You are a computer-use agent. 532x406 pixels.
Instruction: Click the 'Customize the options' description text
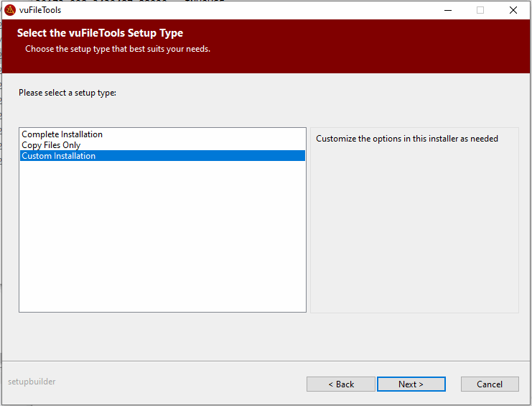406,139
